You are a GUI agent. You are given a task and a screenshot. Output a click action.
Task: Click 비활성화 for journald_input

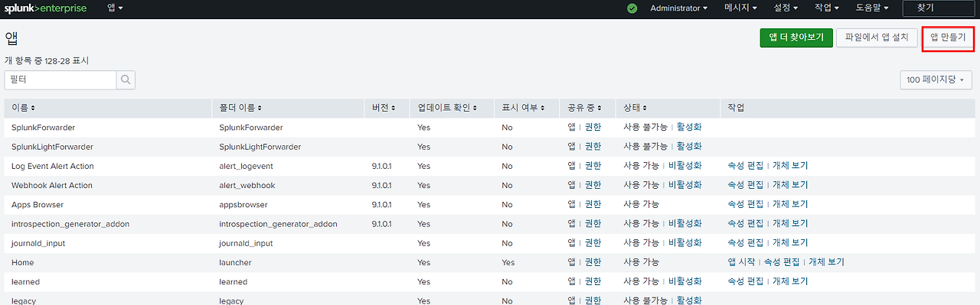coord(685,242)
